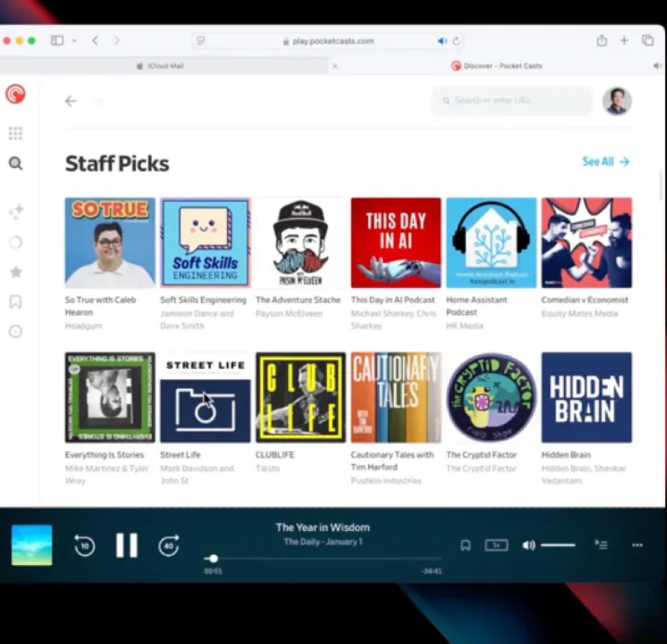The image size is (667, 644).
Task: Open the Filters sparkle icon in sidebar
Action: pyautogui.click(x=16, y=212)
